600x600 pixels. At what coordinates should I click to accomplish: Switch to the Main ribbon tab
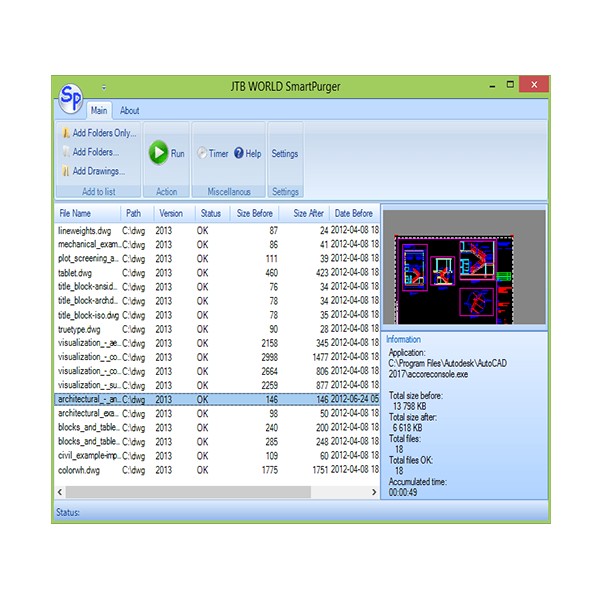[x=99, y=111]
